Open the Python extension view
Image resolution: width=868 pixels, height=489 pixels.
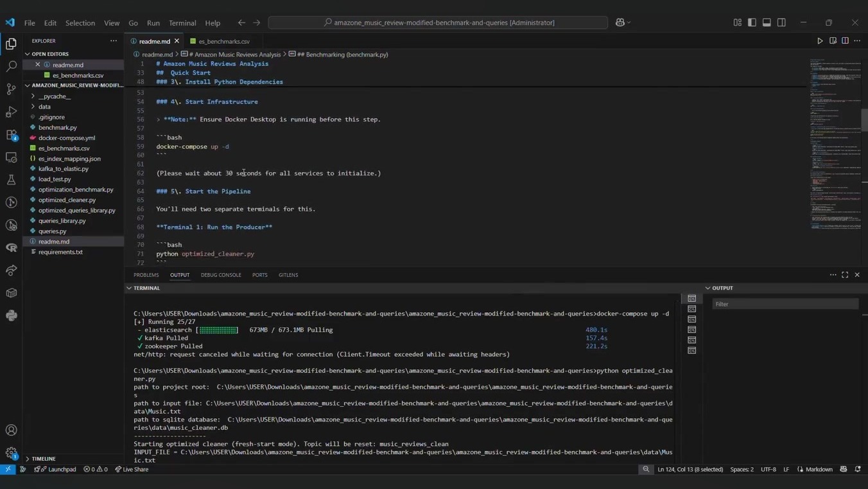[11, 316]
